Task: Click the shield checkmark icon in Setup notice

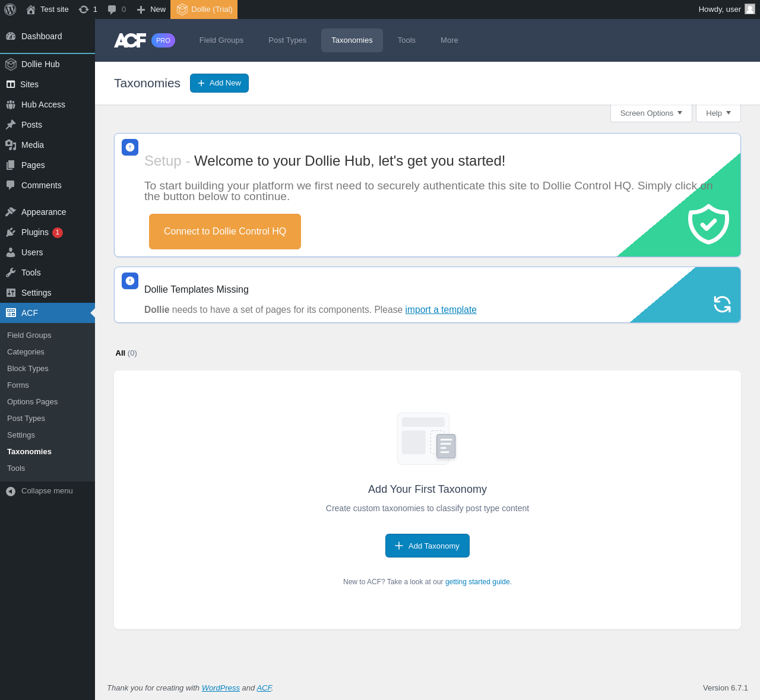Action: [708, 224]
